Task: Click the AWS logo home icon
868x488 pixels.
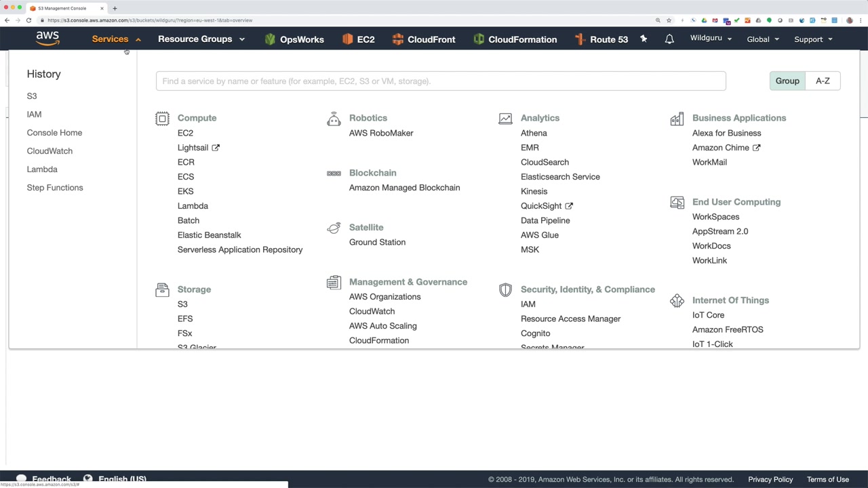Action: [47, 39]
